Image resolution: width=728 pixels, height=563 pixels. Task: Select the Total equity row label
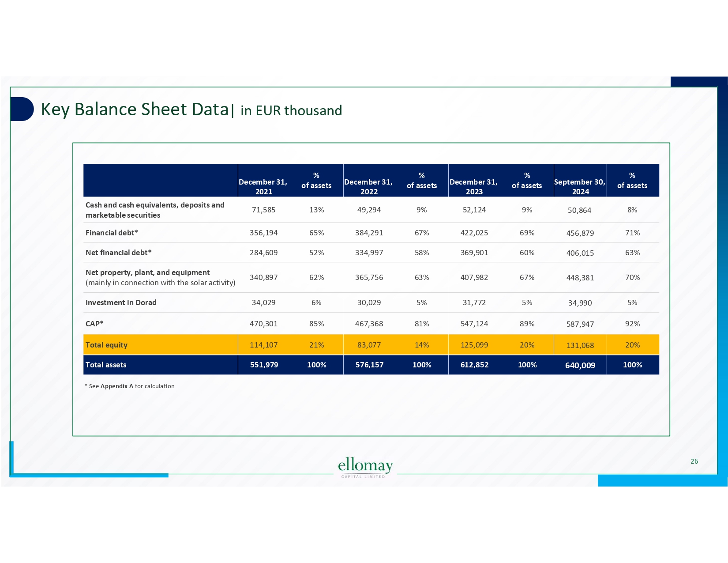click(106, 345)
